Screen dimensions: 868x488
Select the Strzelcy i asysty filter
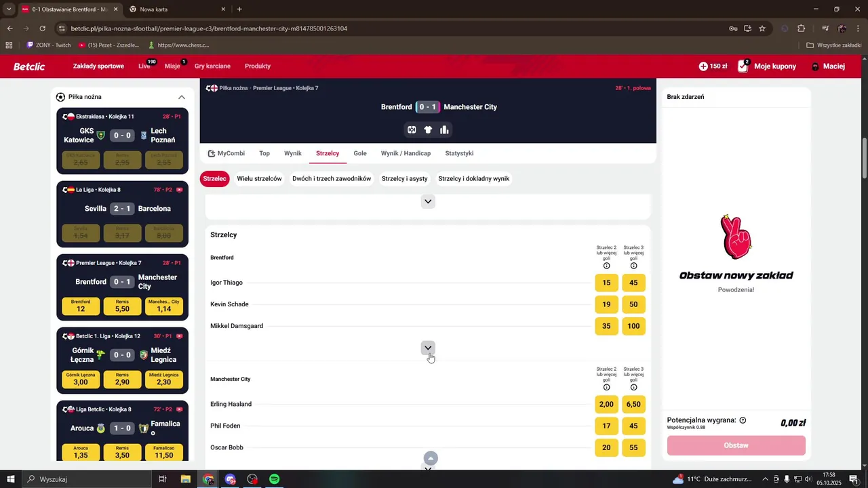click(404, 179)
